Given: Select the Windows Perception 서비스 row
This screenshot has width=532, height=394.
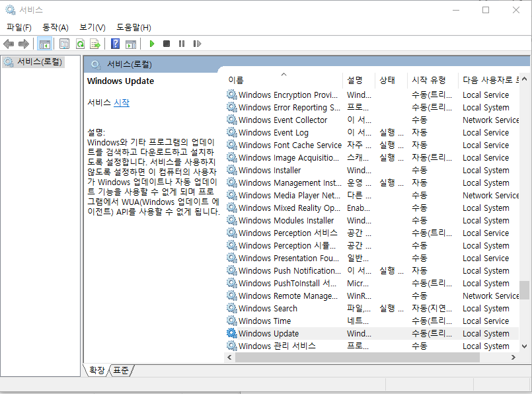Looking at the screenshot, I should [x=372, y=233].
